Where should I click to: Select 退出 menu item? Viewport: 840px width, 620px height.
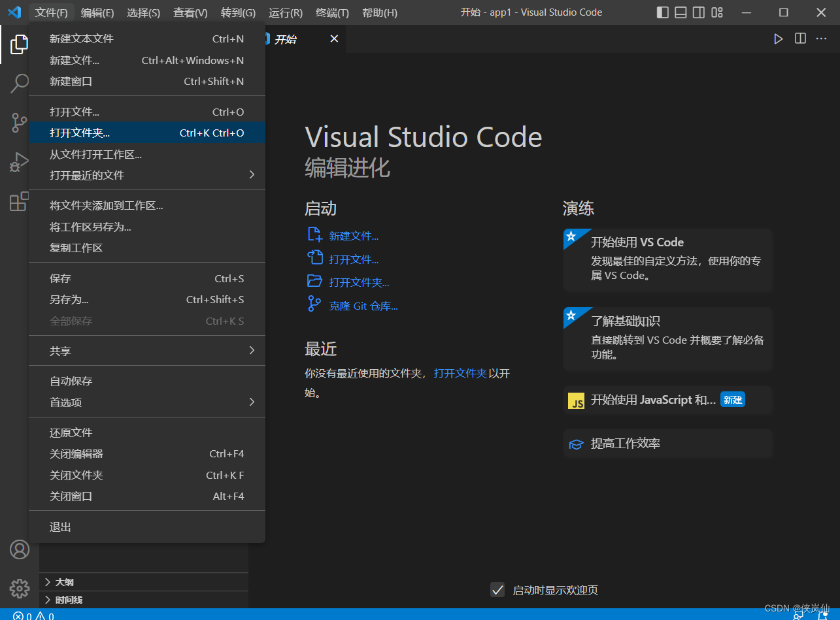click(147, 527)
